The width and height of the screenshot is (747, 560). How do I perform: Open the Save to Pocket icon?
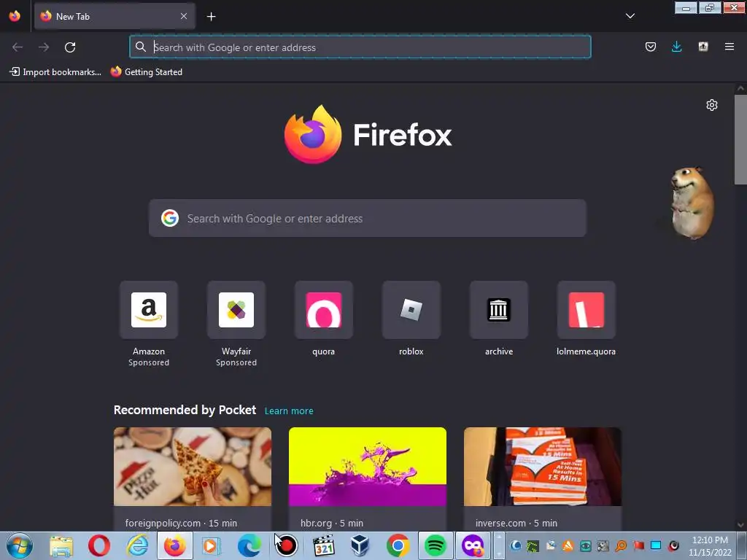pos(650,47)
